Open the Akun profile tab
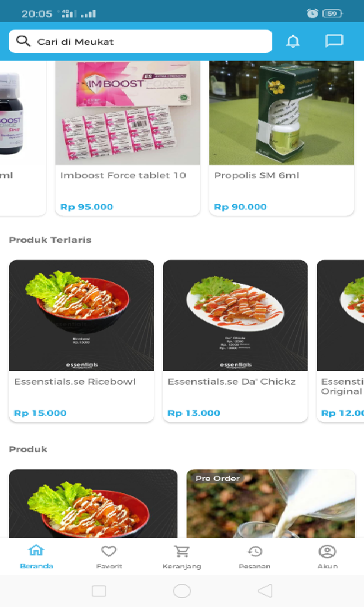 point(328,557)
